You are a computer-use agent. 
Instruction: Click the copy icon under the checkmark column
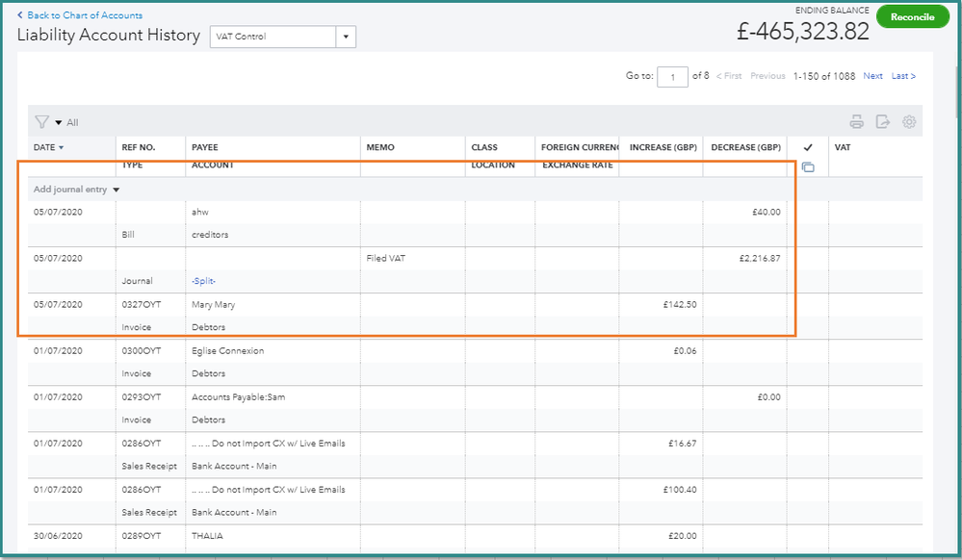808,167
